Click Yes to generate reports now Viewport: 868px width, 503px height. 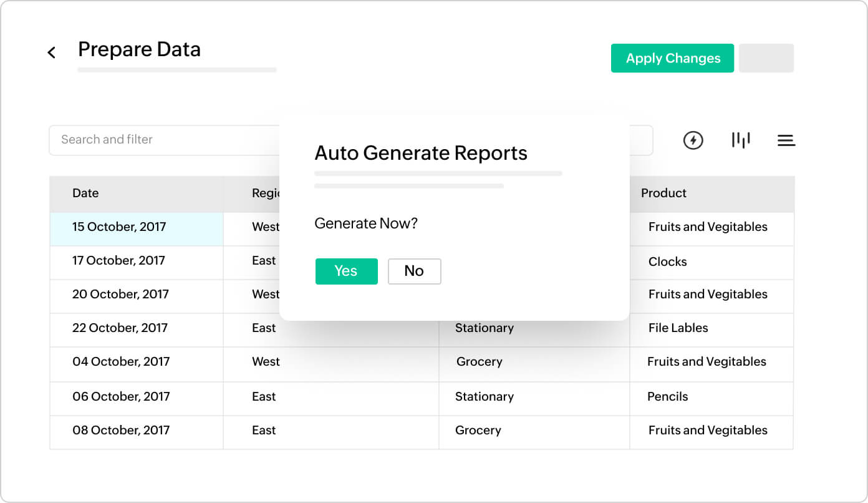(x=346, y=271)
